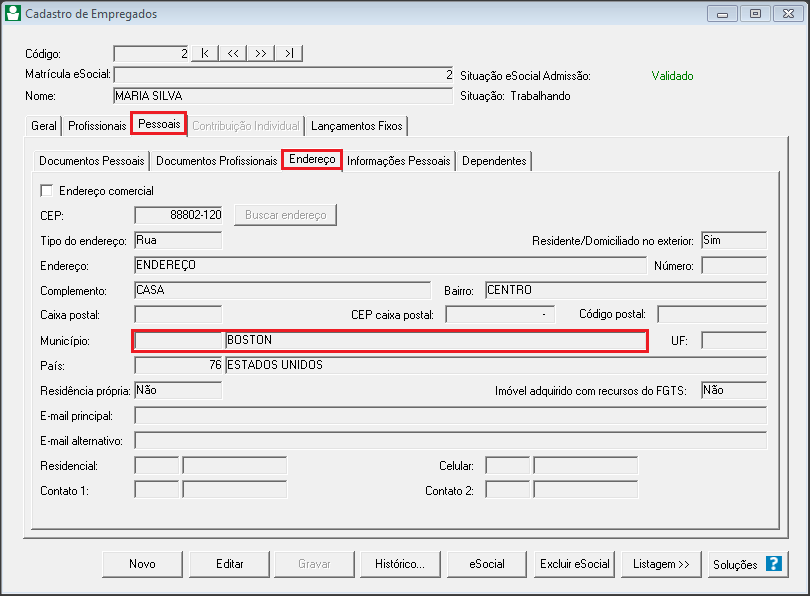Open the Documentos Pessoais sub-tab
The height and width of the screenshot is (596, 810).
click(x=91, y=161)
